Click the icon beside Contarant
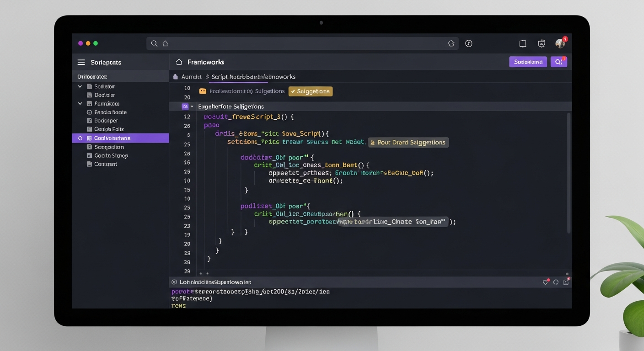Image resolution: width=644 pixels, height=351 pixels. 90,164
